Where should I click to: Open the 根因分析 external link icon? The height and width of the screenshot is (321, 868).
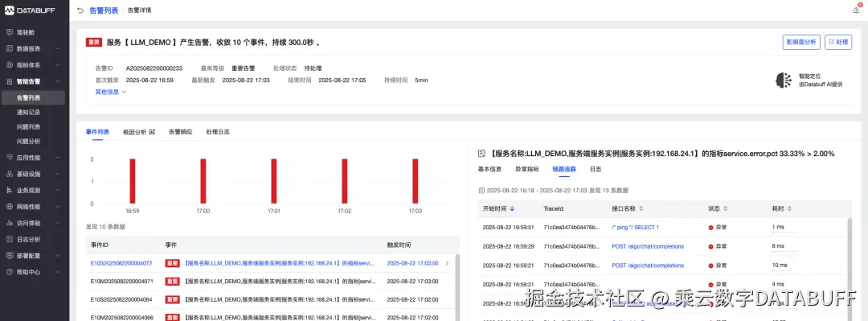(152, 132)
